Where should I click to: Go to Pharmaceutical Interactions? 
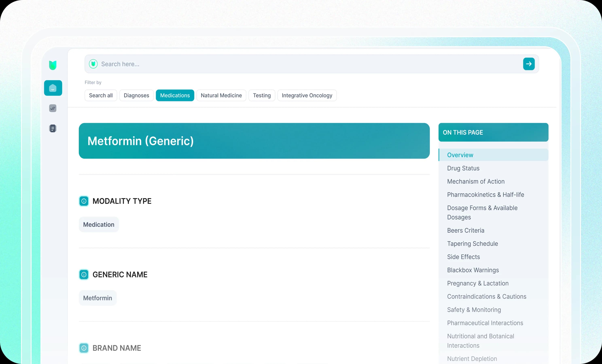coord(485,323)
